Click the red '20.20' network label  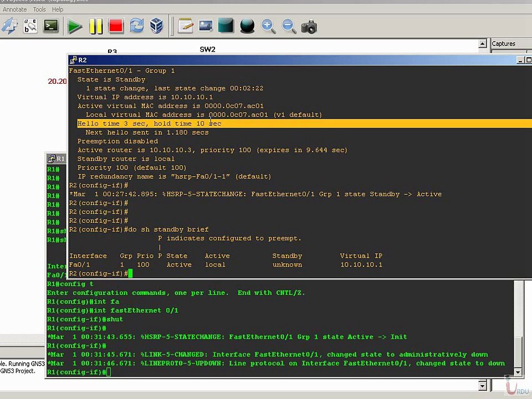point(57,81)
